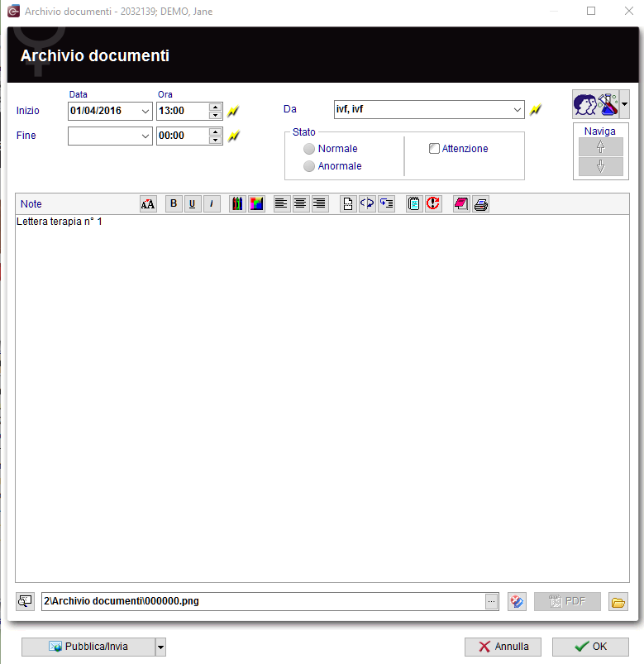Click the patients and flask icon button
This screenshot has height=664, width=644.
point(596,104)
